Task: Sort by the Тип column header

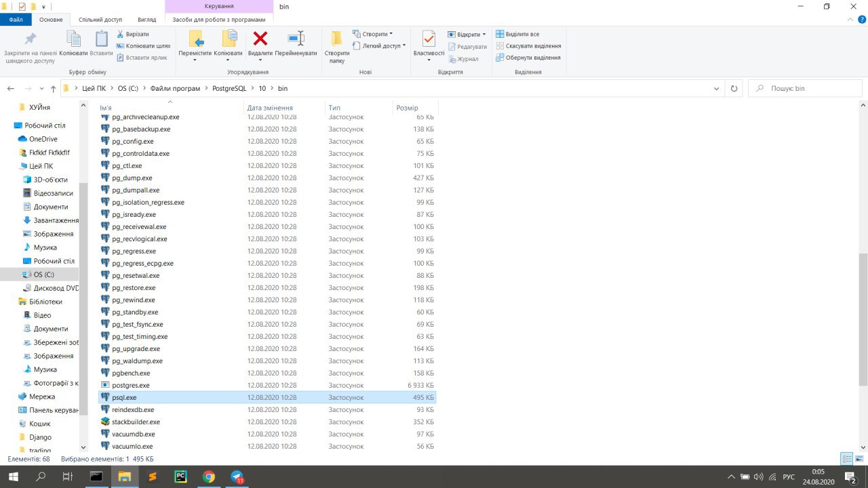Action: (x=359, y=108)
